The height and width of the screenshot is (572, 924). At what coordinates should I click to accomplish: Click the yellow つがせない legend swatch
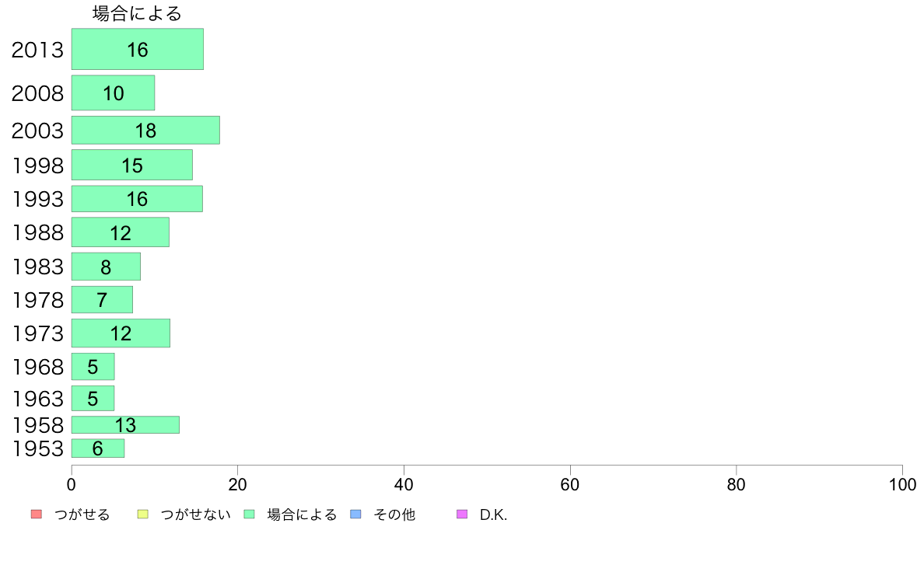[x=142, y=514]
